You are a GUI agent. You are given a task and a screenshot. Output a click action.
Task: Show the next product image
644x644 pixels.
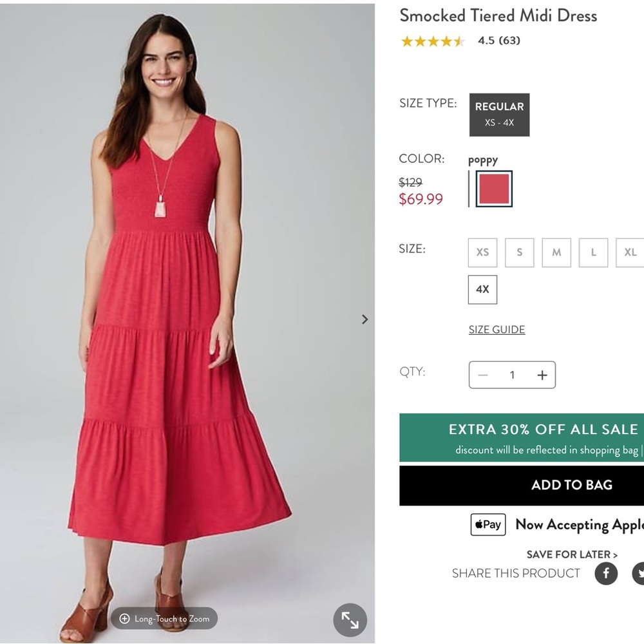[x=365, y=319]
